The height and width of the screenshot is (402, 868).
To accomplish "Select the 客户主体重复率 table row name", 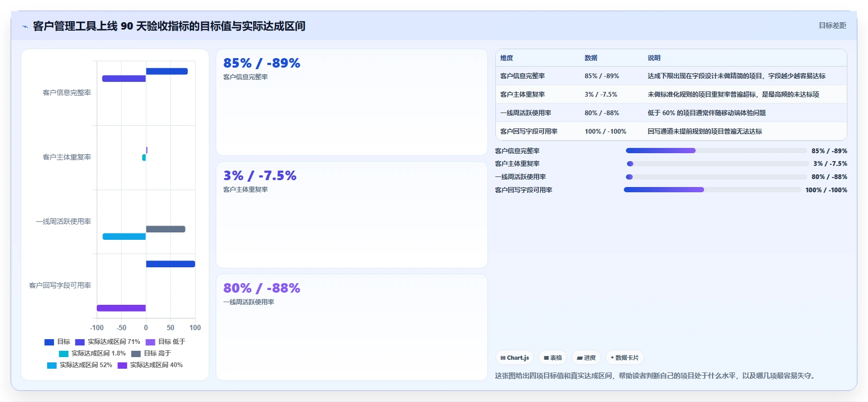I will 522,95.
